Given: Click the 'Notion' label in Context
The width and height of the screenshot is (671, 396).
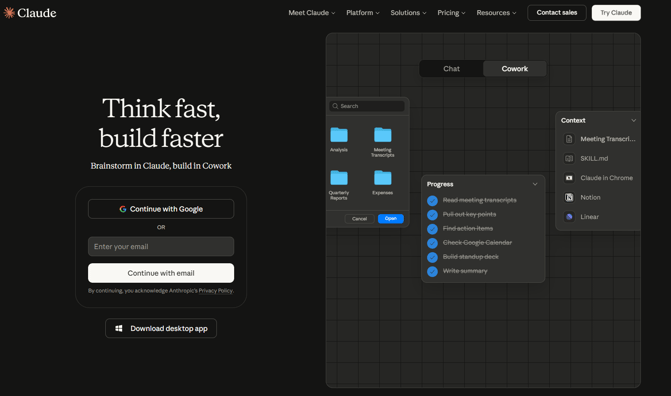Looking at the screenshot, I should (x=590, y=197).
